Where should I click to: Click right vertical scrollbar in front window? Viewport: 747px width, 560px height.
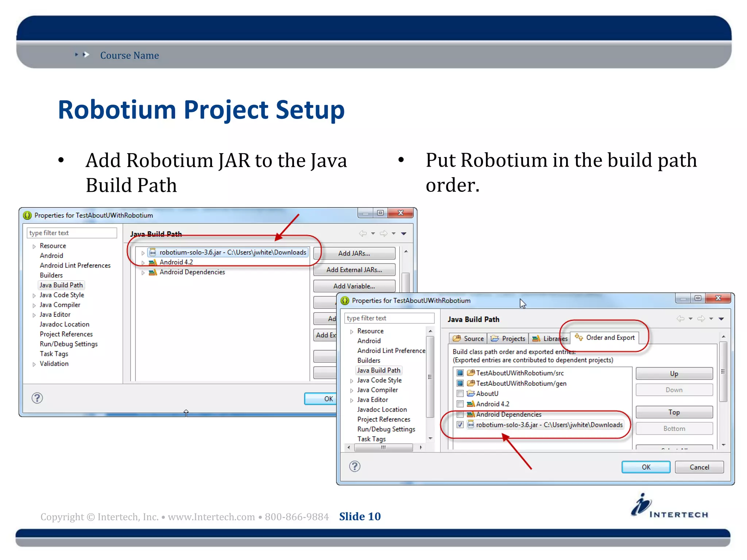[x=723, y=372]
